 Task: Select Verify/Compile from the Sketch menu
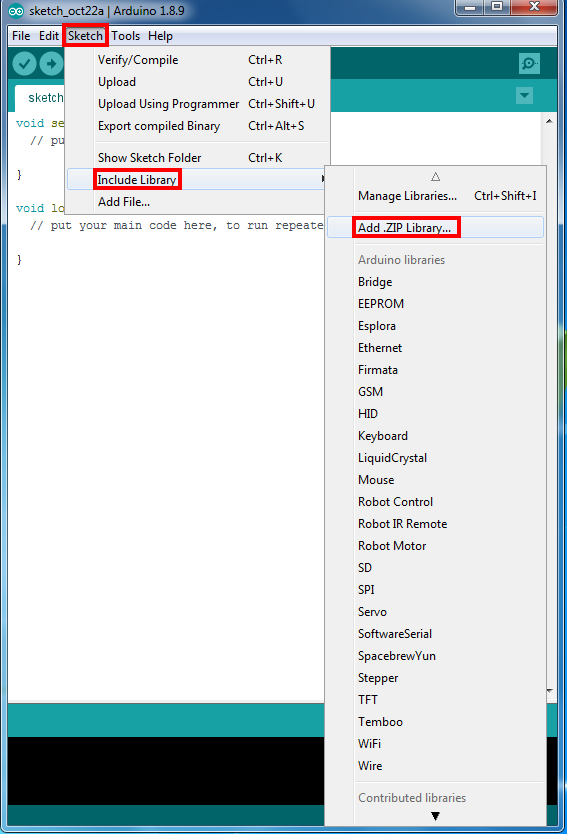198,60
